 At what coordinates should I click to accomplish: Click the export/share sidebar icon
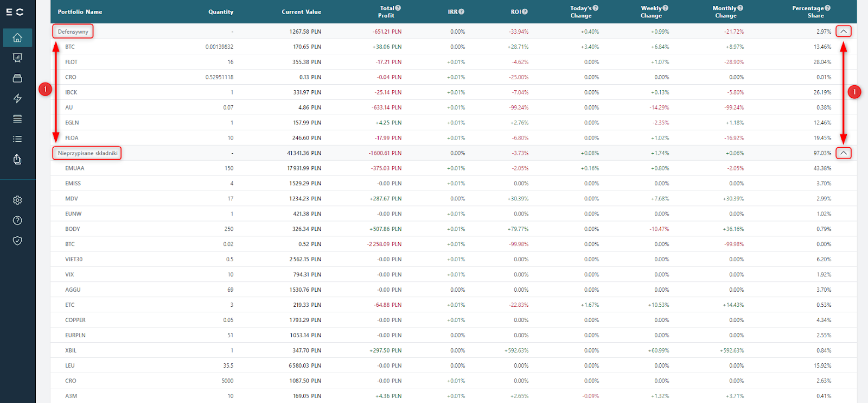click(x=17, y=159)
